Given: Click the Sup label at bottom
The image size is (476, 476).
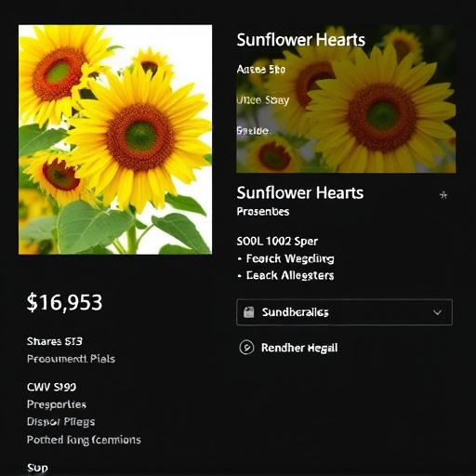Looking at the screenshot, I should [x=37, y=468].
